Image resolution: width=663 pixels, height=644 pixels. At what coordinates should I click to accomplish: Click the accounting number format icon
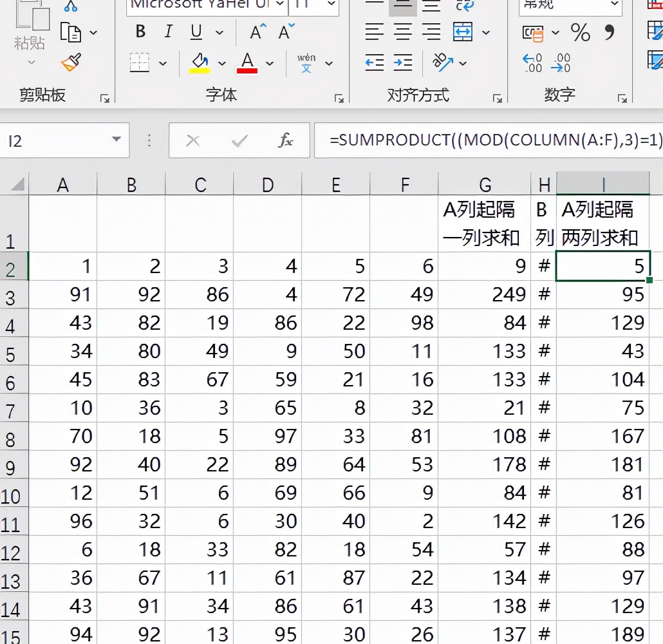[x=533, y=33]
